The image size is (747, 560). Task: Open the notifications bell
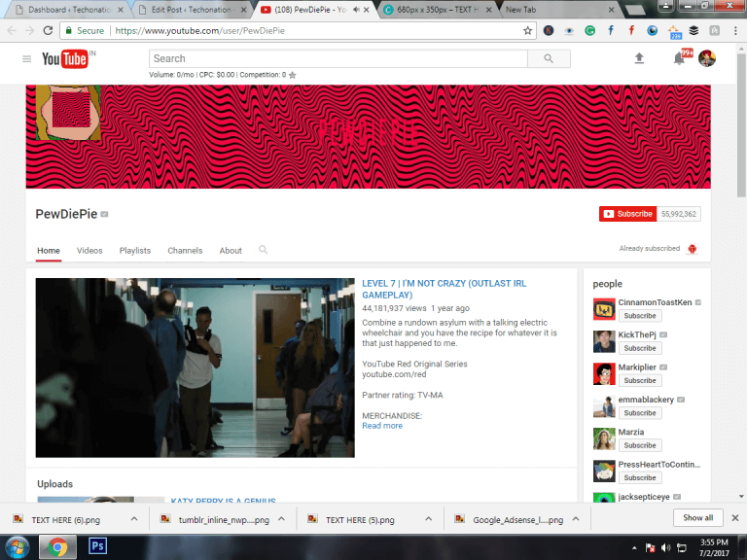click(x=679, y=59)
